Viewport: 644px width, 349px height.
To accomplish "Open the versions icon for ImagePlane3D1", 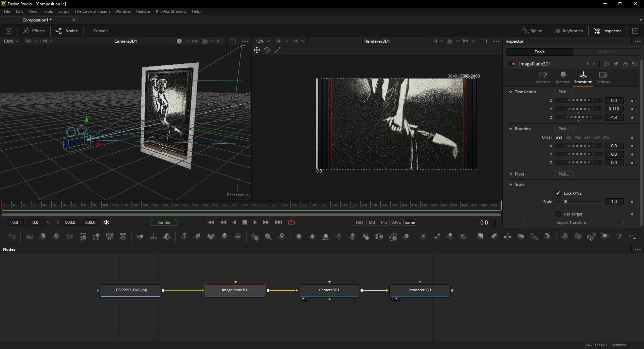I will click(x=606, y=64).
